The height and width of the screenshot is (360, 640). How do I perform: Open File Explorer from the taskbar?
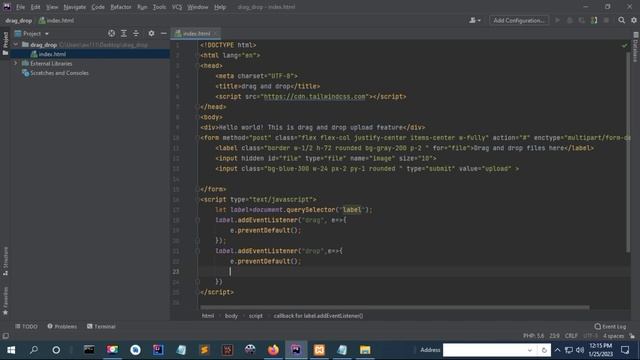pos(365,350)
